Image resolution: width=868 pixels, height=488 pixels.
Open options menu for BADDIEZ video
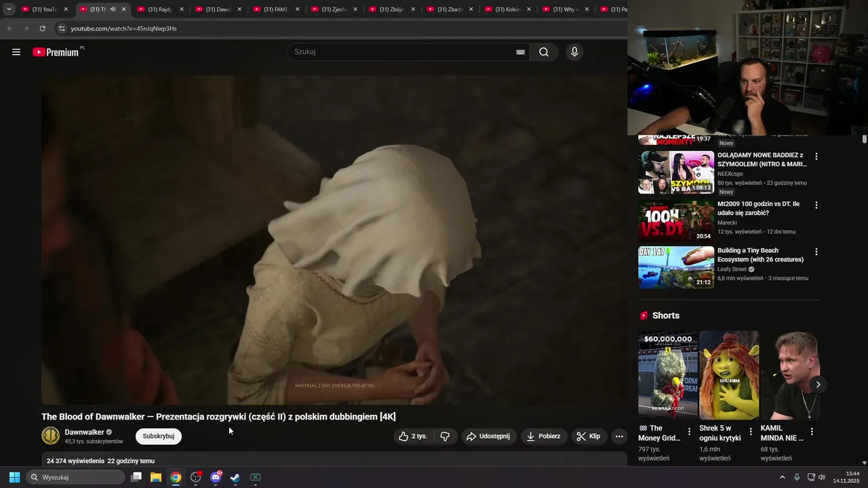pos(816,157)
